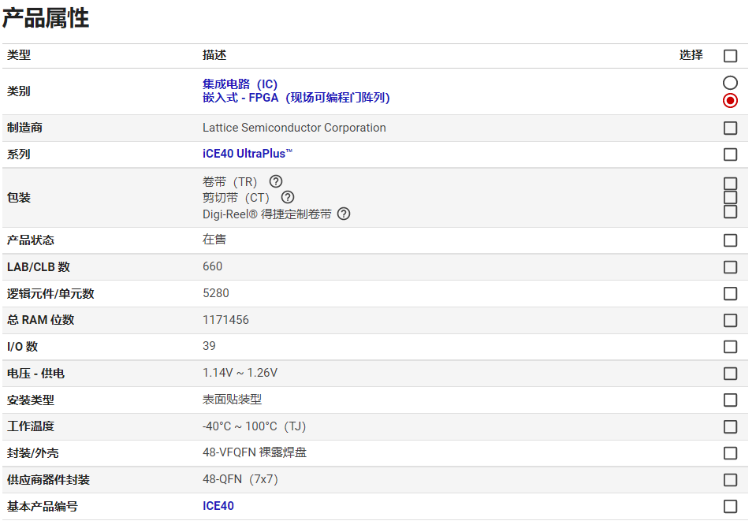The width and height of the screenshot is (756, 532).
Task: Check the 电压 - 供电 1.14V ~ 1.26V checkbox
Action: point(730,374)
